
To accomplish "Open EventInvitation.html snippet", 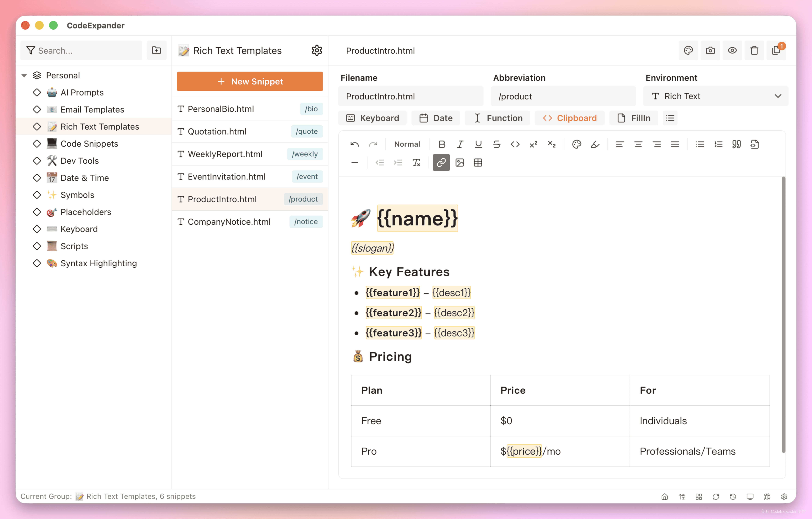I will pyautogui.click(x=250, y=177).
